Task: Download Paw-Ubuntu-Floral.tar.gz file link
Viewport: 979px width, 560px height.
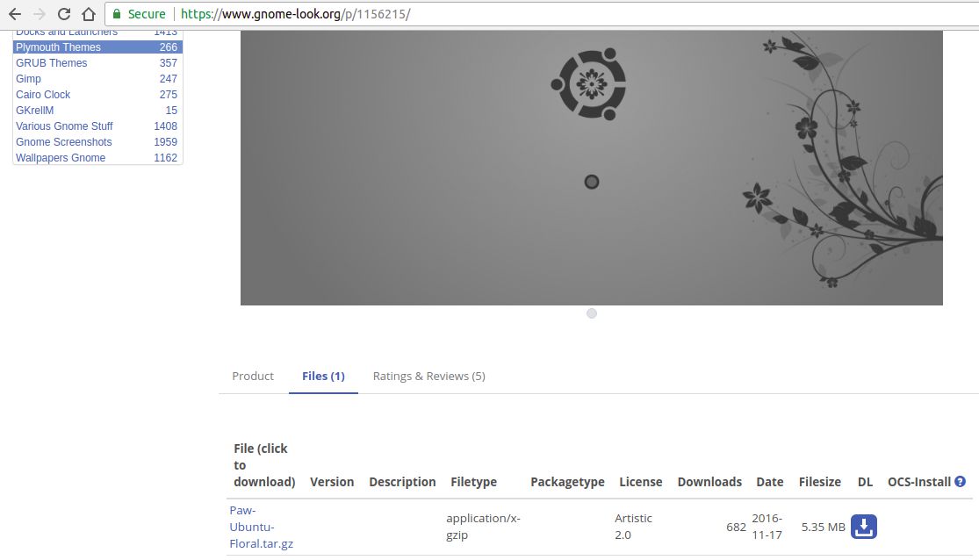Action: click(261, 527)
